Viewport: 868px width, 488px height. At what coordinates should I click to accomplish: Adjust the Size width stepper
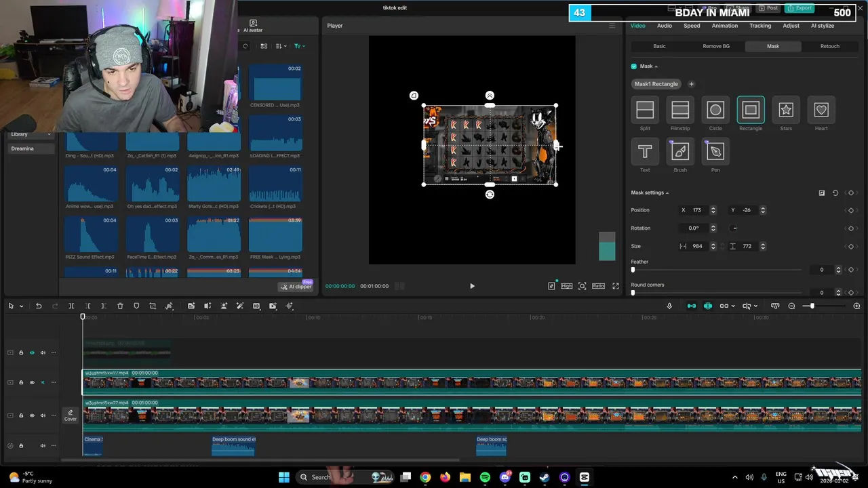click(713, 246)
